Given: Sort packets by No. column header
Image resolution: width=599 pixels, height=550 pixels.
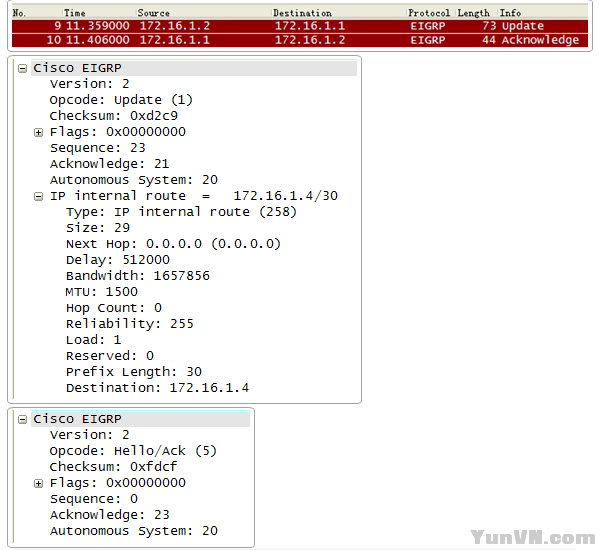Looking at the screenshot, I should coord(19,13).
